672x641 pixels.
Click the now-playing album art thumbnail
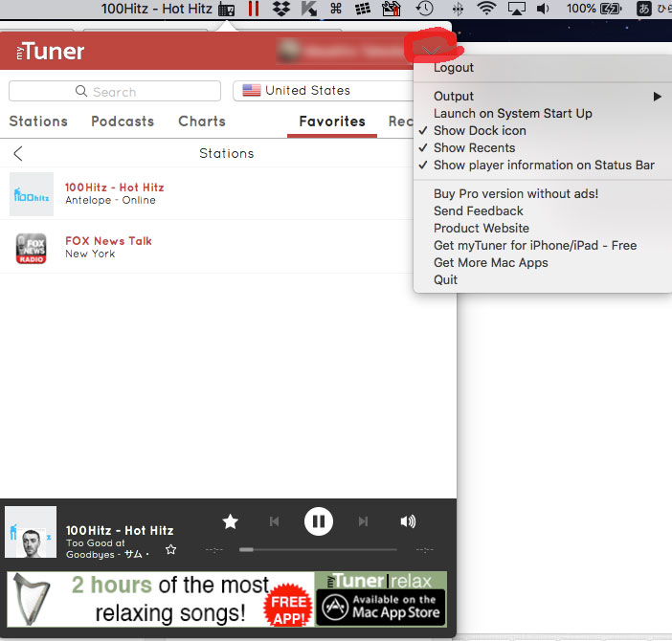click(31, 532)
